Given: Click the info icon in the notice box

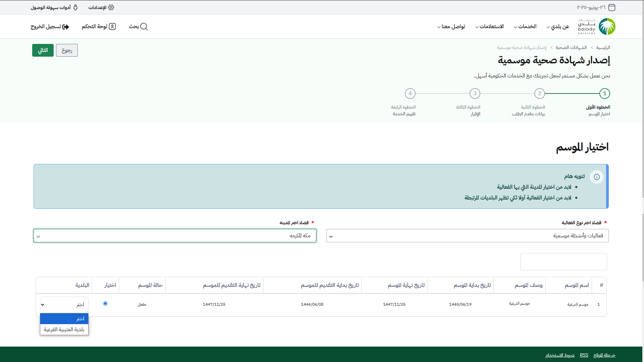Looking at the screenshot, I should click(597, 177).
